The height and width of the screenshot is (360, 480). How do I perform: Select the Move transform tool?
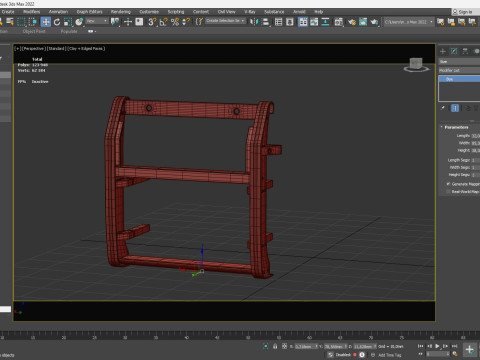46,22
